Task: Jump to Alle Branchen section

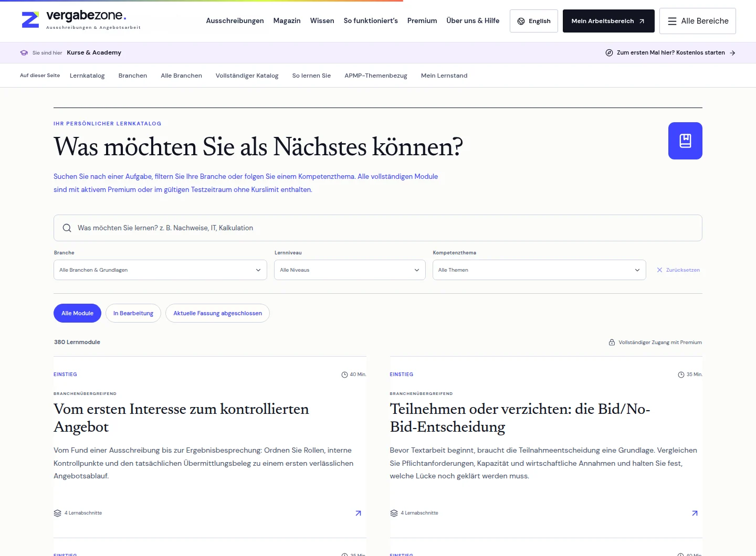Action: [181, 76]
